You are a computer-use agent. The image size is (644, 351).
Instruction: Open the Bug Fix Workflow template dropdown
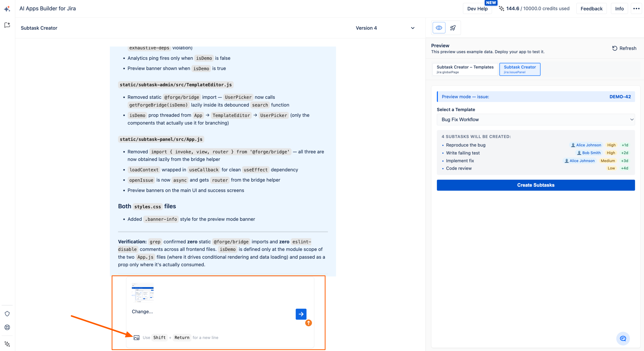point(536,120)
